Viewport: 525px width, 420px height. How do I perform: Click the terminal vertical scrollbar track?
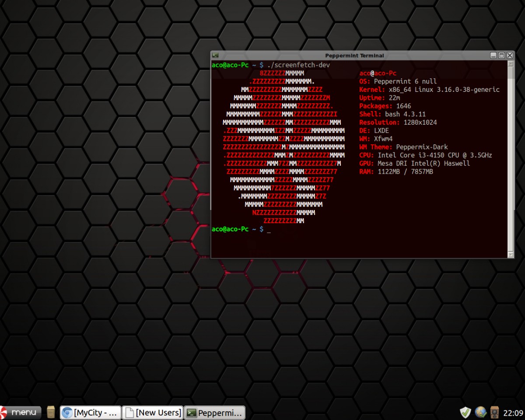tap(511, 159)
